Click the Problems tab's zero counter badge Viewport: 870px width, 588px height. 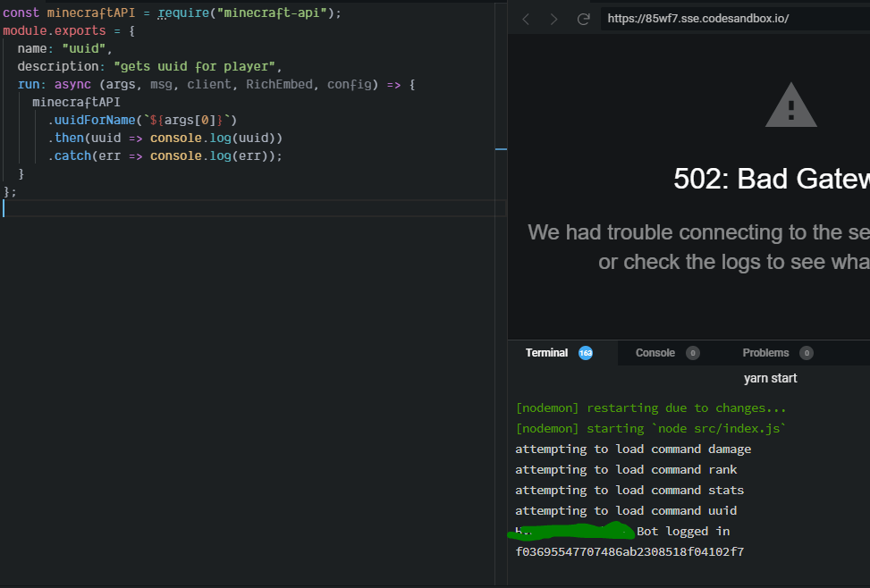(x=806, y=353)
